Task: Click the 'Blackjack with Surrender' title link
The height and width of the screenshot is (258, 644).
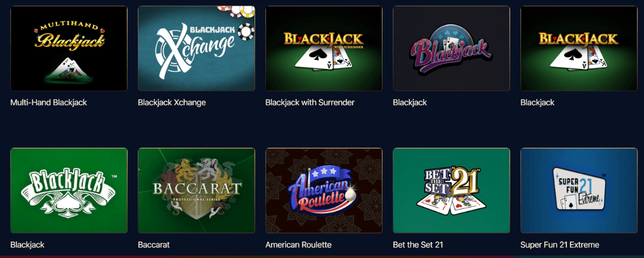Action: (x=310, y=102)
